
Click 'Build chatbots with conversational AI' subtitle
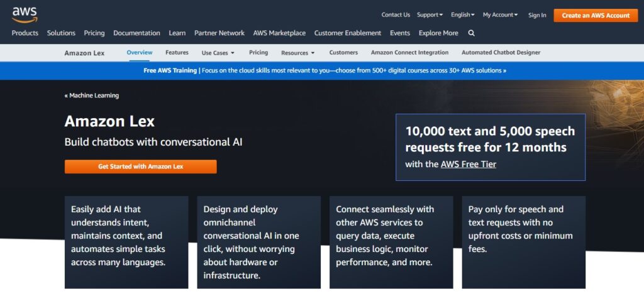click(x=153, y=143)
